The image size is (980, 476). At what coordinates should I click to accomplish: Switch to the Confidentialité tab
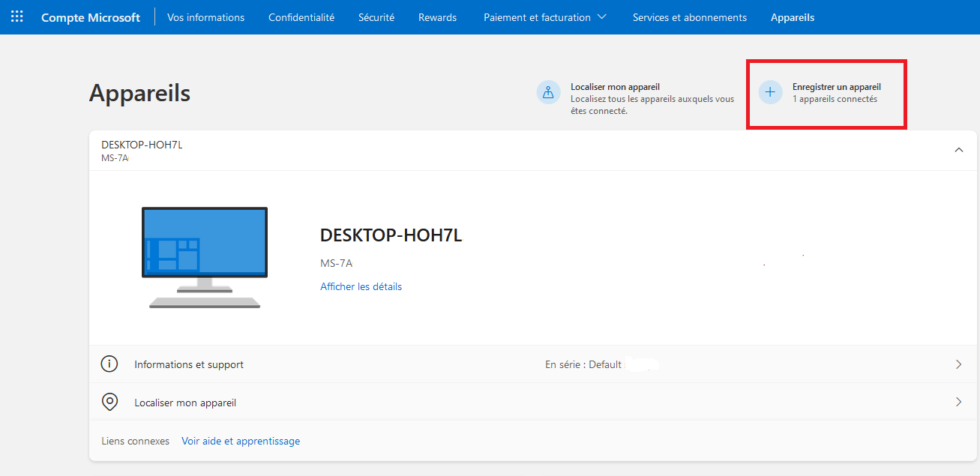click(301, 17)
